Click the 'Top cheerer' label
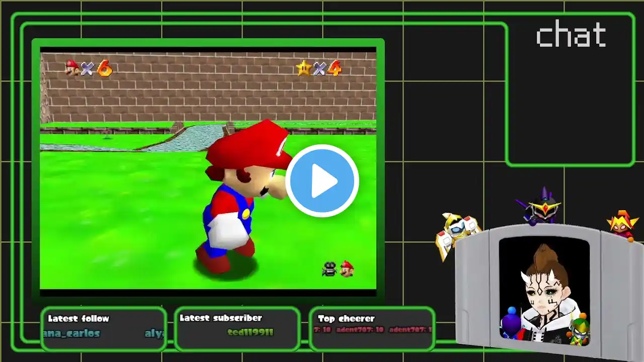 (x=346, y=318)
